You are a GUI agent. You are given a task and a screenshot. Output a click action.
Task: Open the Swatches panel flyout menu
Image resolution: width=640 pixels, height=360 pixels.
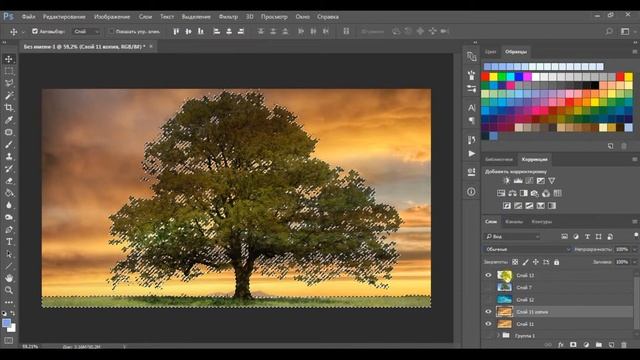coord(635,52)
